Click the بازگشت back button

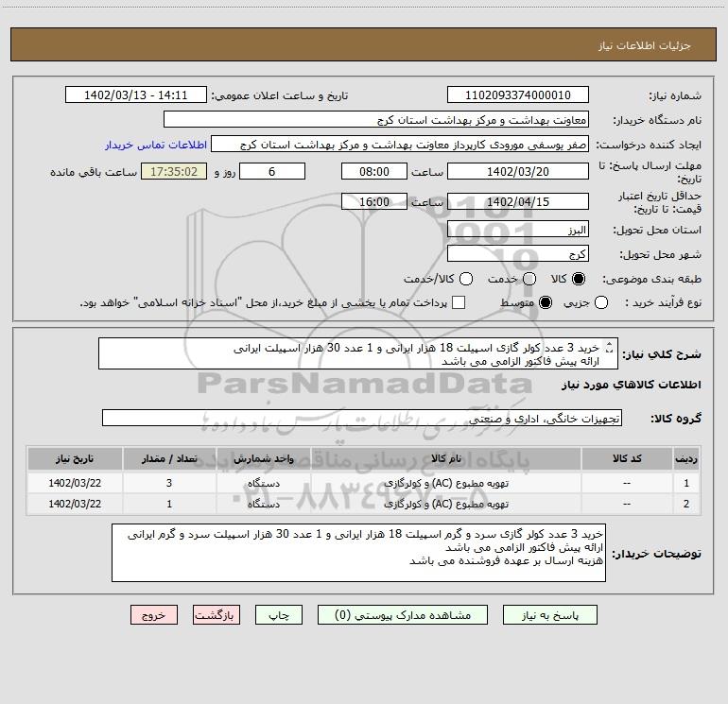point(217,615)
